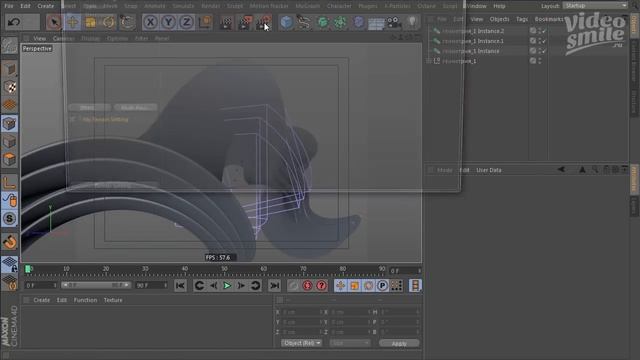Toggle parameter P keyframe recording
The image size is (640, 360).
[x=382, y=286]
